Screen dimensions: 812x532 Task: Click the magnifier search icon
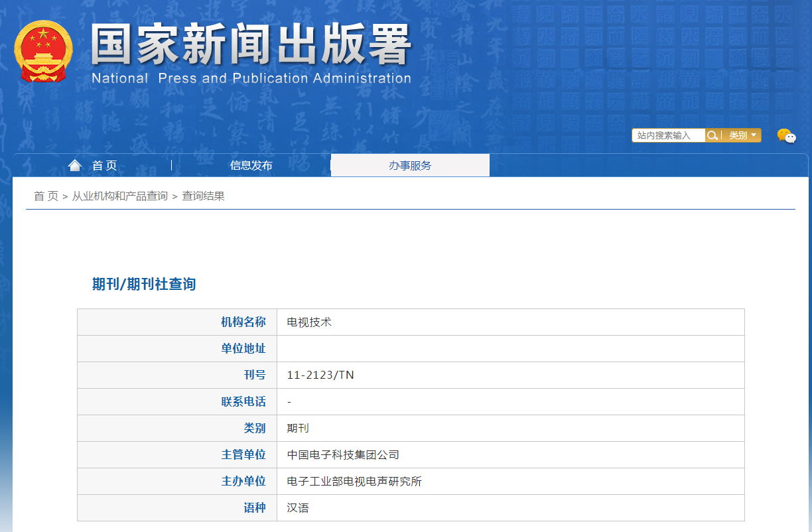[712, 135]
